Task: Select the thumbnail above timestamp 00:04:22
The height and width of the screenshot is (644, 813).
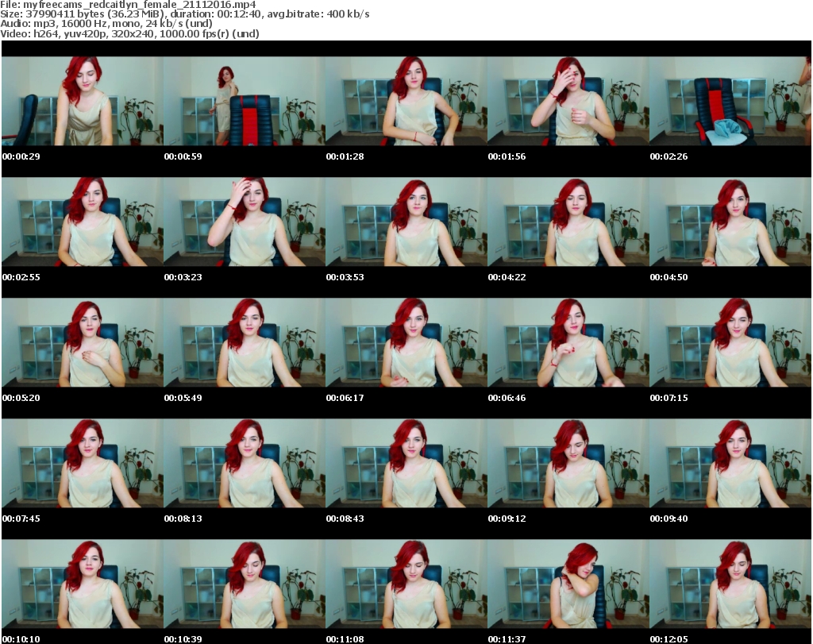Action: 568,222
